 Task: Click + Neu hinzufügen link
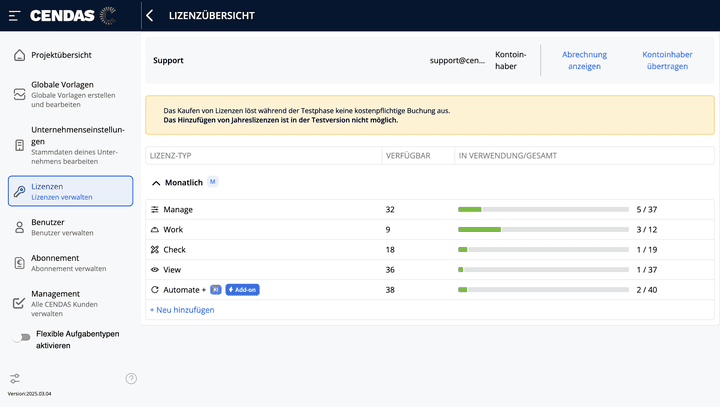pyautogui.click(x=182, y=310)
